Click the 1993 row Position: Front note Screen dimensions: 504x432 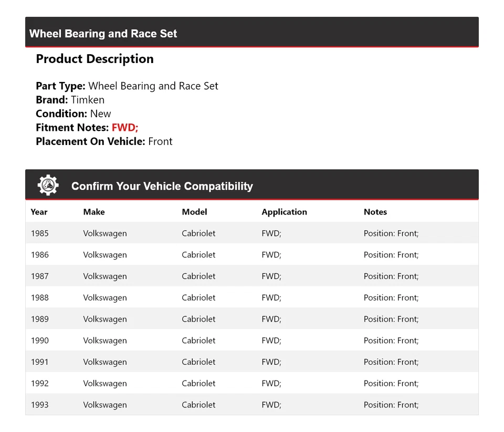click(x=391, y=405)
